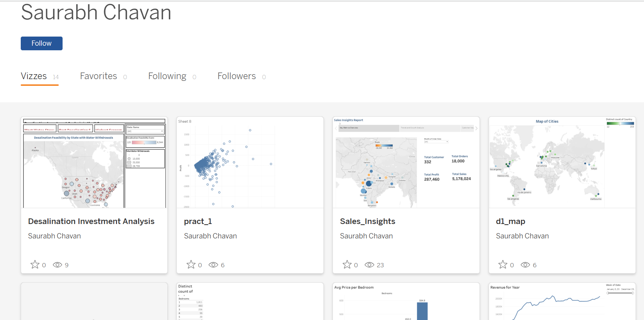Click the eye view icon under pract_1

(213, 265)
